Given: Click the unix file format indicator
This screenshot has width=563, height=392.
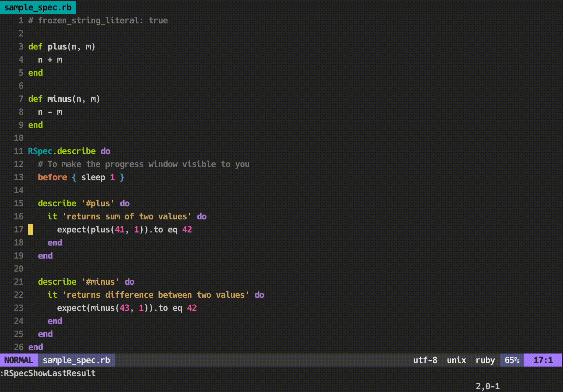Looking at the screenshot, I should (x=456, y=360).
